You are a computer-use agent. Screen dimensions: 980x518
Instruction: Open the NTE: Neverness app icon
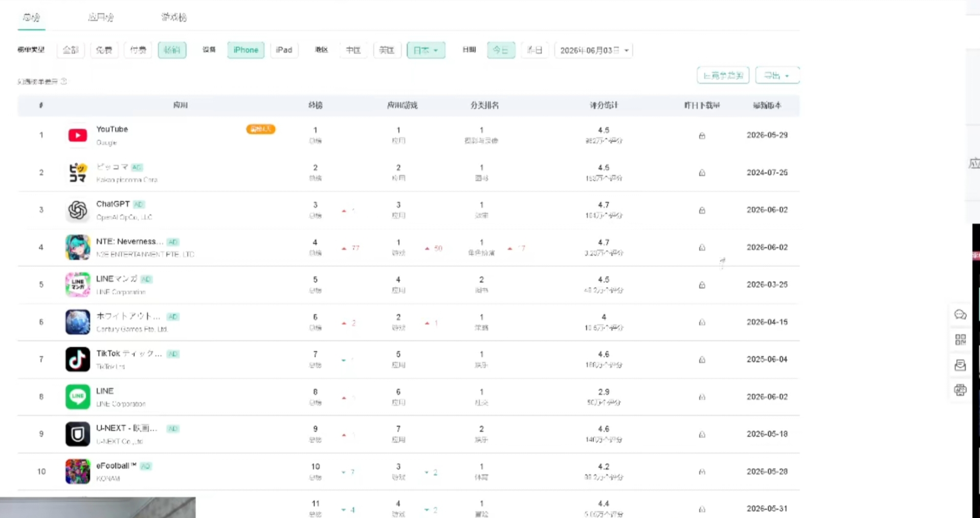pyautogui.click(x=78, y=247)
